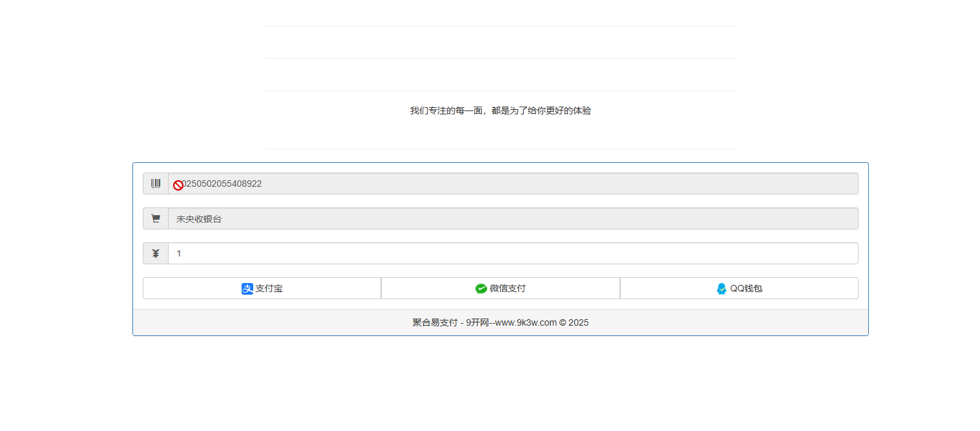Click the barcode icon beside order number
The height and width of the screenshot is (431, 980).
click(156, 184)
